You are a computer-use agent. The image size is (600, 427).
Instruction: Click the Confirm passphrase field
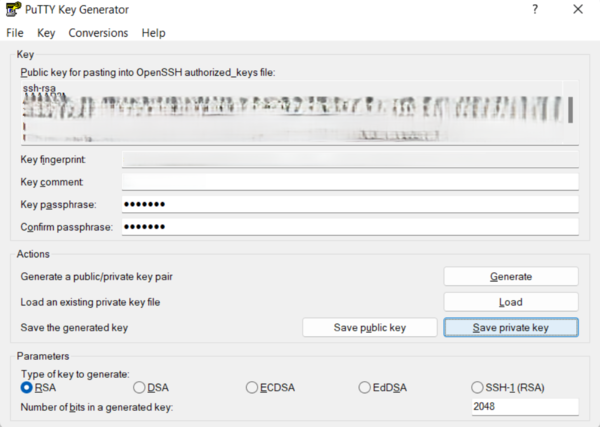click(x=349, y=227)
